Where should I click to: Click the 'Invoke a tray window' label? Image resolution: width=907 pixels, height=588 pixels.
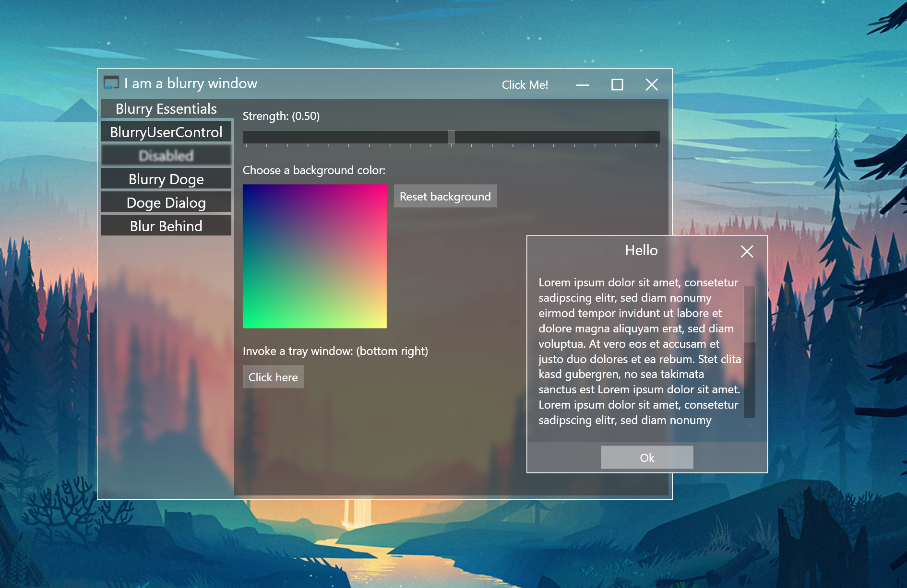coord(335,351)
